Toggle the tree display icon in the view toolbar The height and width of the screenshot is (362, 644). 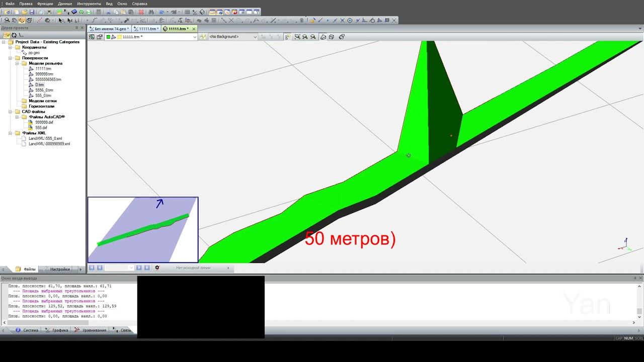287,37
